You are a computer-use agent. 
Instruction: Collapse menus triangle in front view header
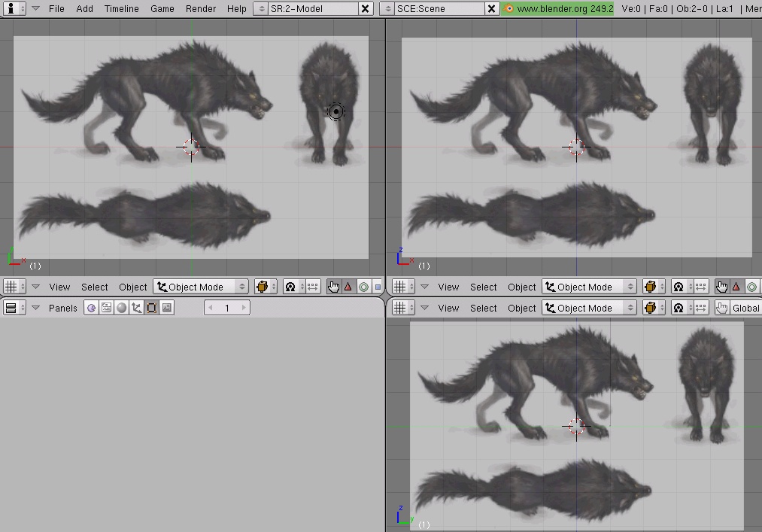point(424,287)
